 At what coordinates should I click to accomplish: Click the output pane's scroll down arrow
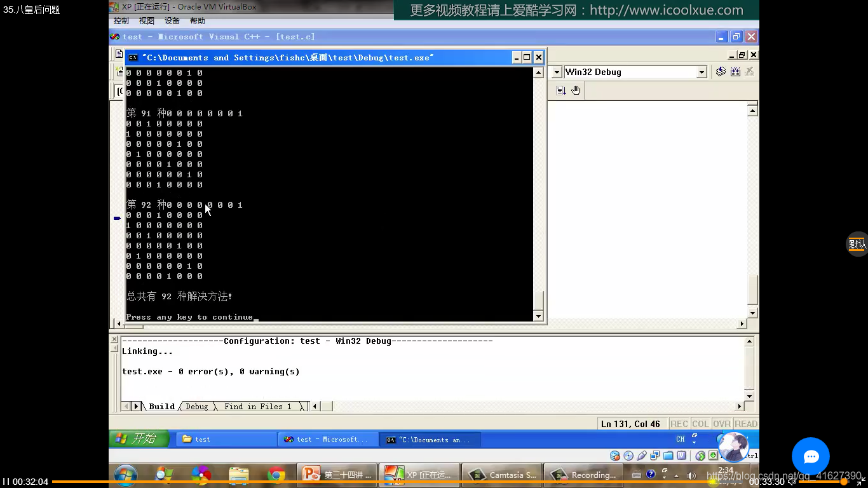point(749,396)
